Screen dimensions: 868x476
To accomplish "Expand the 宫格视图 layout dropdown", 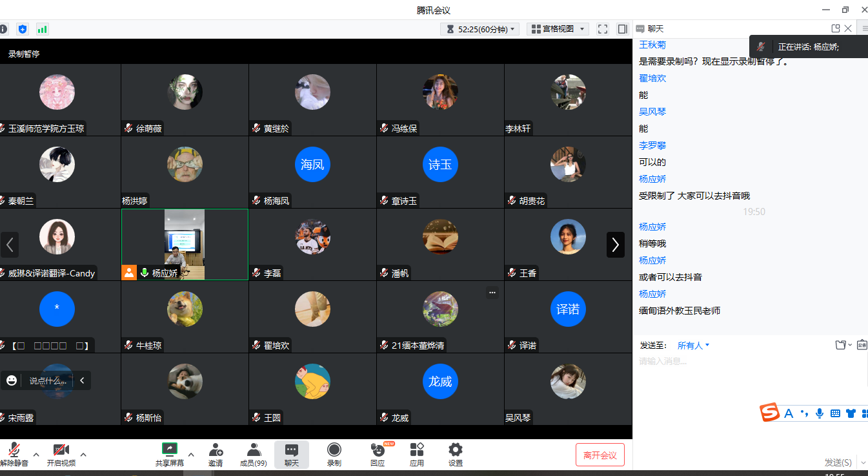I will click(x=558, y=29).
